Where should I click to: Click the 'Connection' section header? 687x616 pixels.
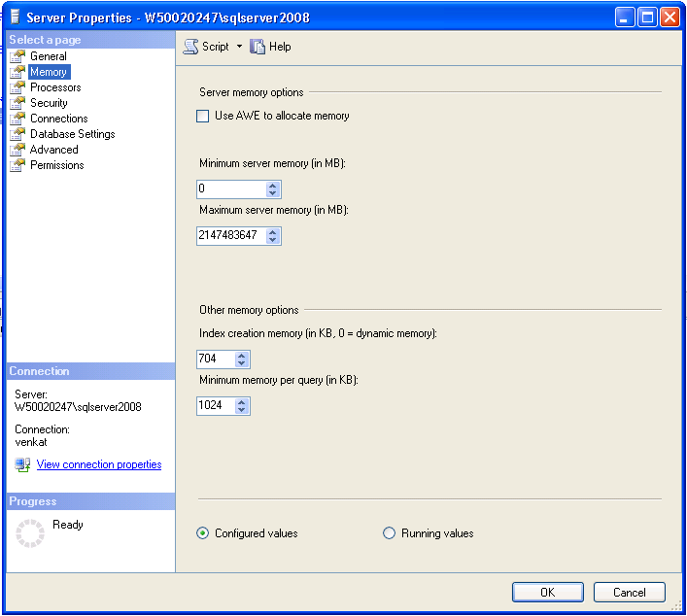91,371
